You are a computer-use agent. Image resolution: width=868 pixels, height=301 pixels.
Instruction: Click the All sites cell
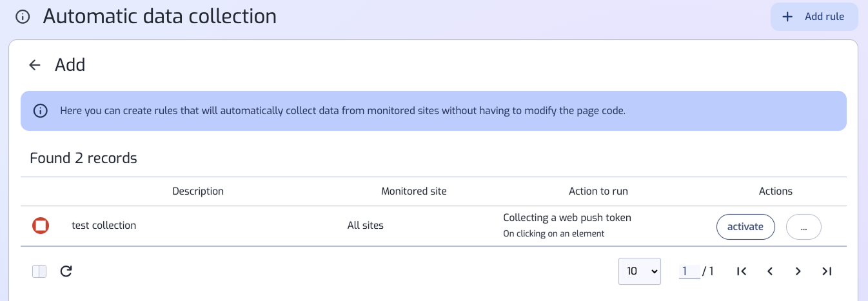[x=365, y=226]
